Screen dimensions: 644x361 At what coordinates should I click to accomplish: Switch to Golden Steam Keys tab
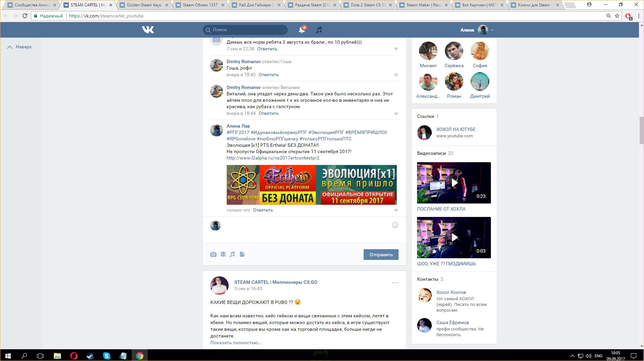click(x=143, y=5)
